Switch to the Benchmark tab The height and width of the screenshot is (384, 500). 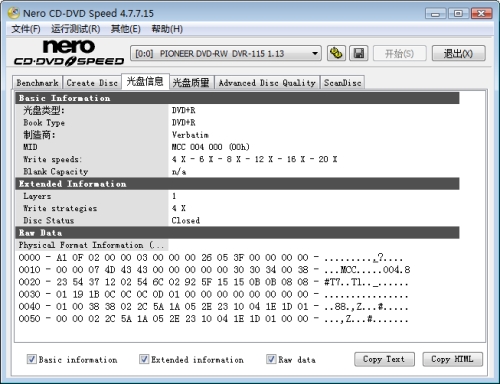click(x=37, y=83)
